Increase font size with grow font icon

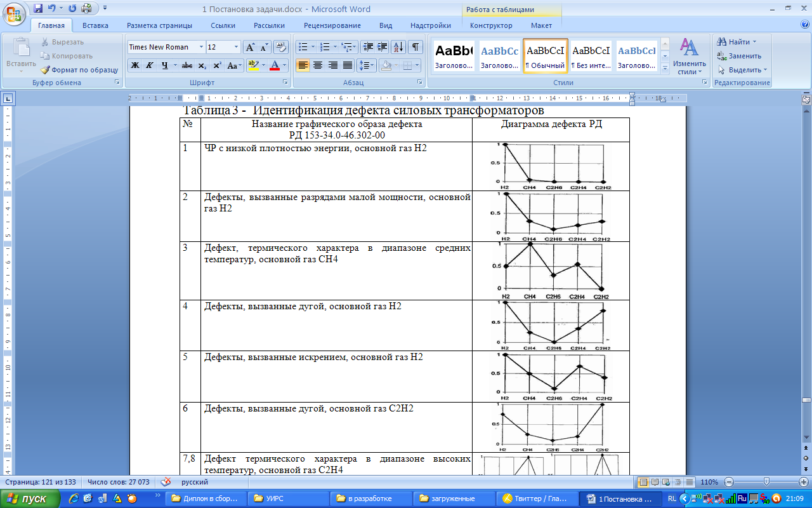pos(250,47)
